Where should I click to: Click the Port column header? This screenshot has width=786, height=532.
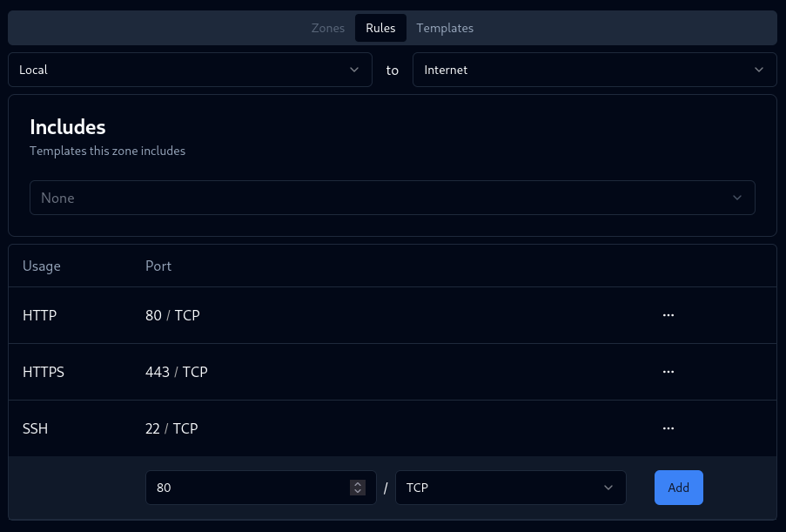click(x=158, y=266)
